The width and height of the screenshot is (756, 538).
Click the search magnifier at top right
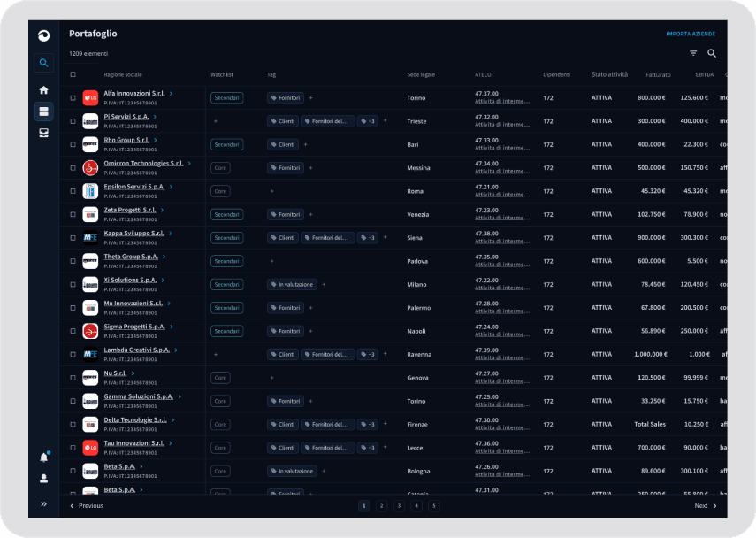712,53
